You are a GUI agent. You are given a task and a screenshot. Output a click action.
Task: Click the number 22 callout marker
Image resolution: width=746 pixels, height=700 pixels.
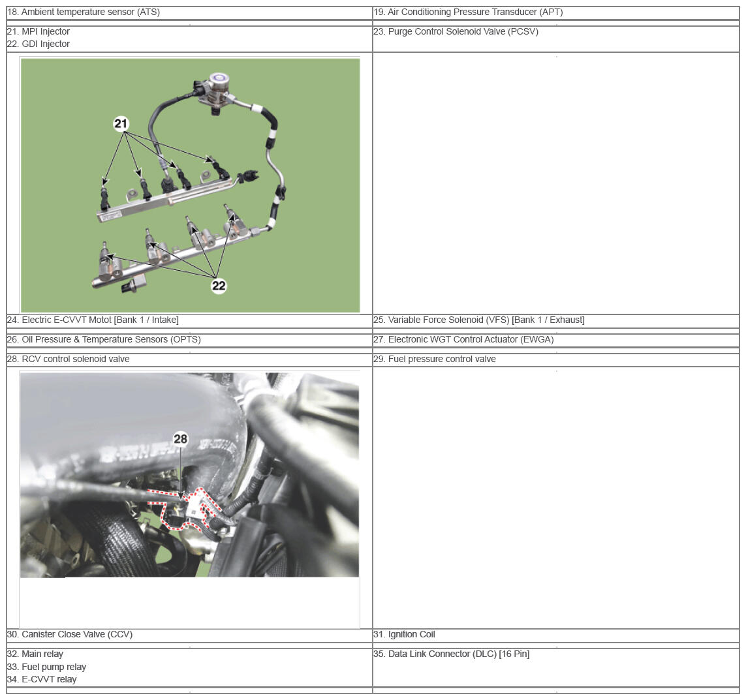click(219, 286)
